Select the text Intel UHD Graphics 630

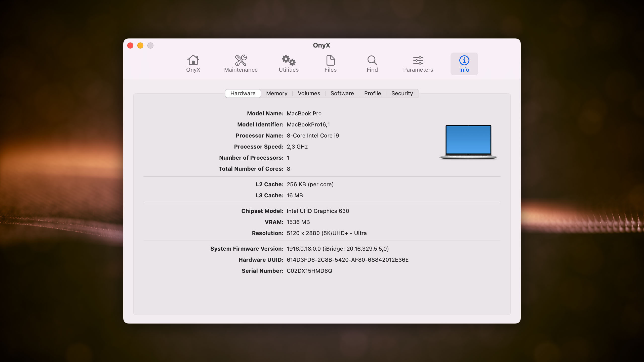point(318,211)
